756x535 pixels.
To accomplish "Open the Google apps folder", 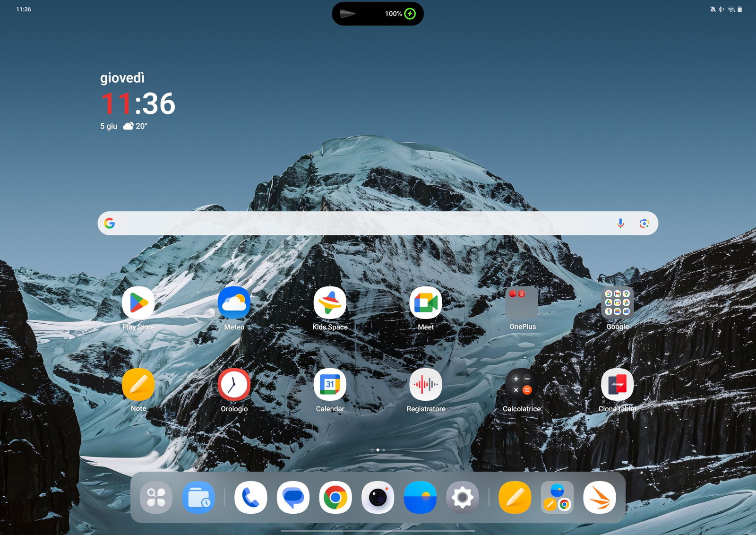I will click(x=618, y=302).
